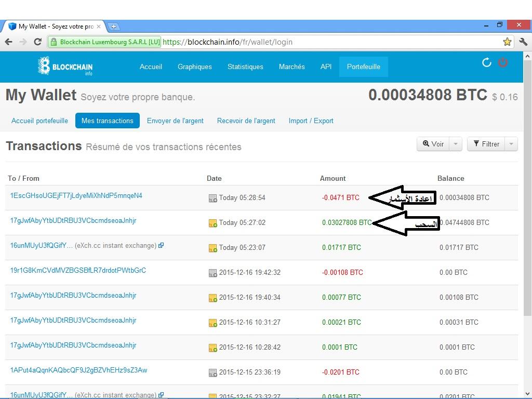Image resolution: width=532 pixels, height=399 pixels.
Task: Click the -0.0201 BTC amount
Action: tap(340, 372)
